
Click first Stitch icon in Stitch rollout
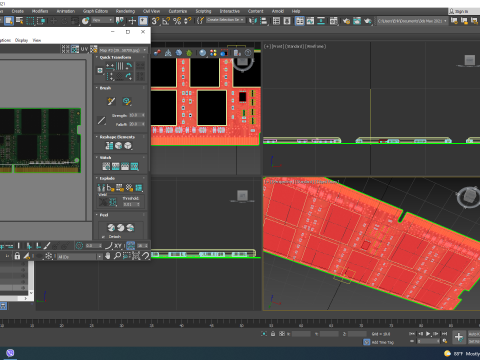point(106,166)
